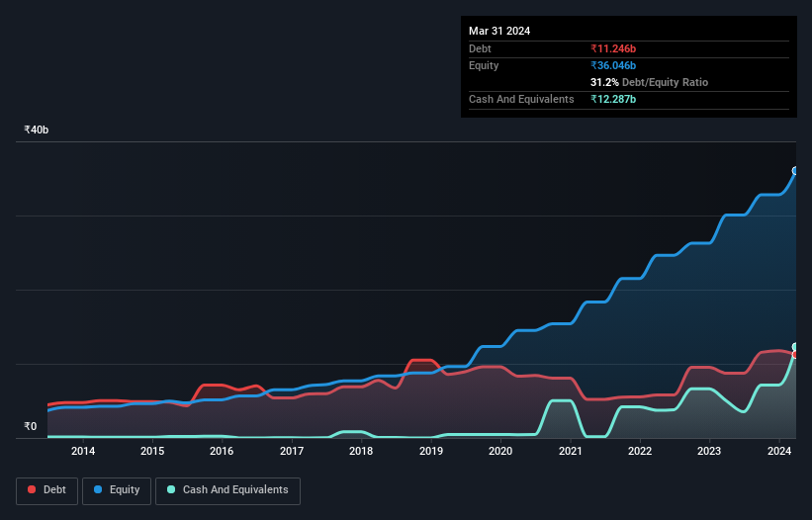Click the 2023 x-axis label
The image size is (812, 520).
pyautogui.click(x=709, y=451)
